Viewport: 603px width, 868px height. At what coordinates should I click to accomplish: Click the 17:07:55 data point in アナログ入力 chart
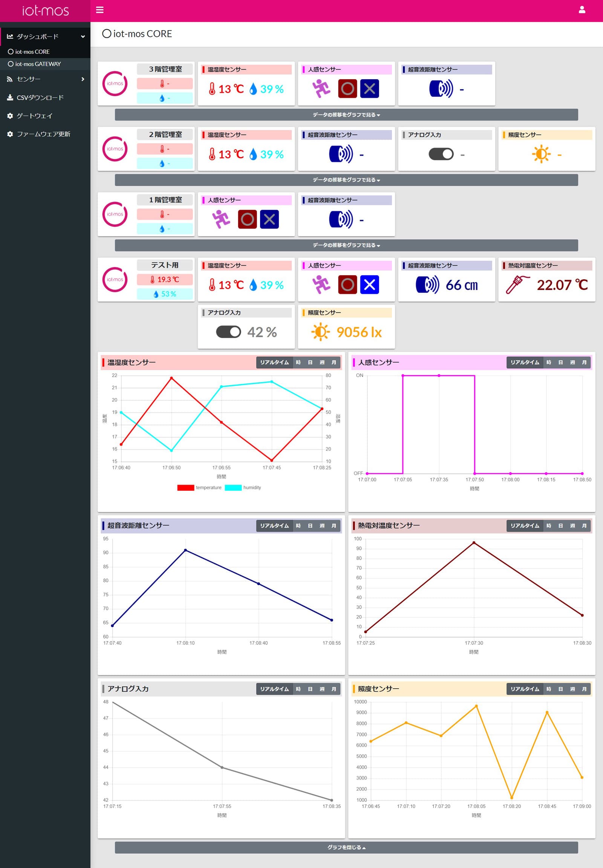click(222, 767)
